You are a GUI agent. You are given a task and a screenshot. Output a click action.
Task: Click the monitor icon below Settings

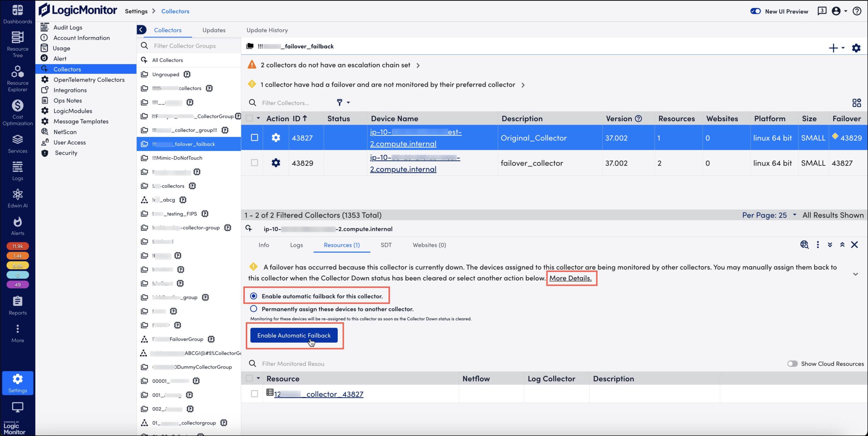[18, 407]
